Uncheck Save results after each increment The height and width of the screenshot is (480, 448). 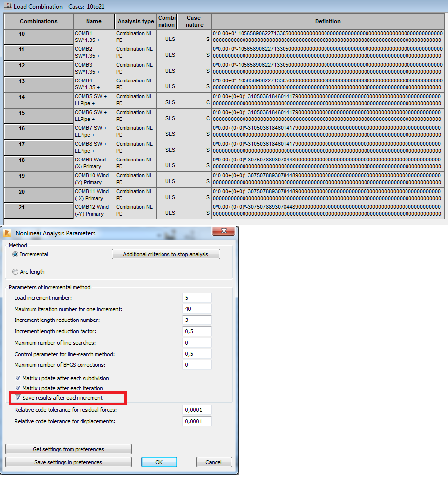[18, 398]
